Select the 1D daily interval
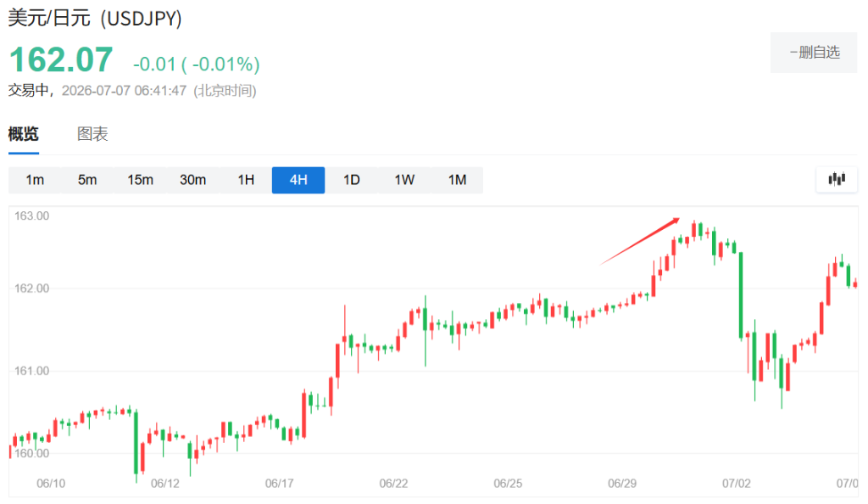Screen dimensions: 868x504 352,180
